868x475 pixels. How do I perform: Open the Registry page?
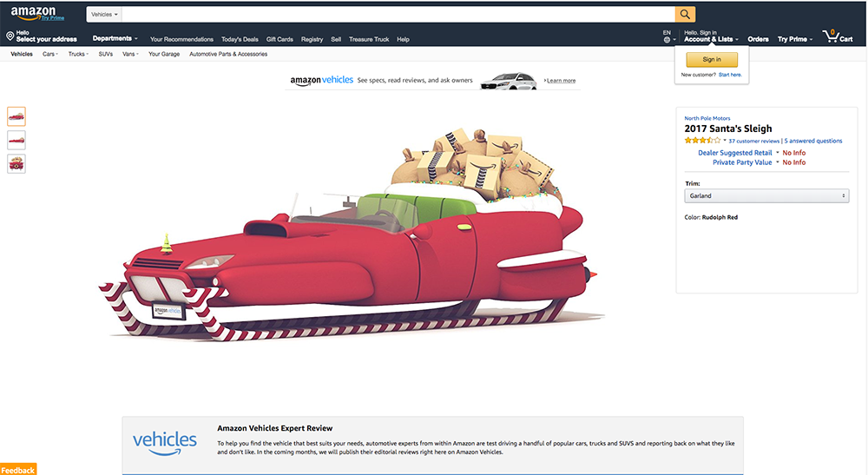[312, 39]
